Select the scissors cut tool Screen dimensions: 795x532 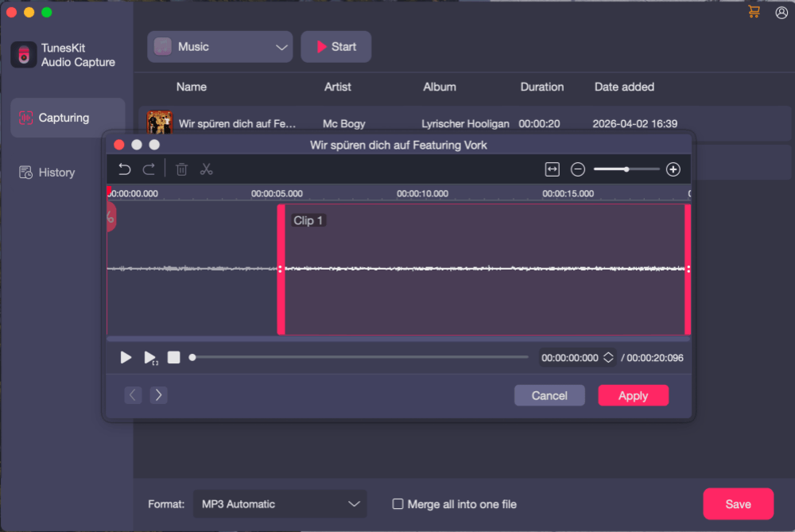pyautogui.click(x=205, y=169)
